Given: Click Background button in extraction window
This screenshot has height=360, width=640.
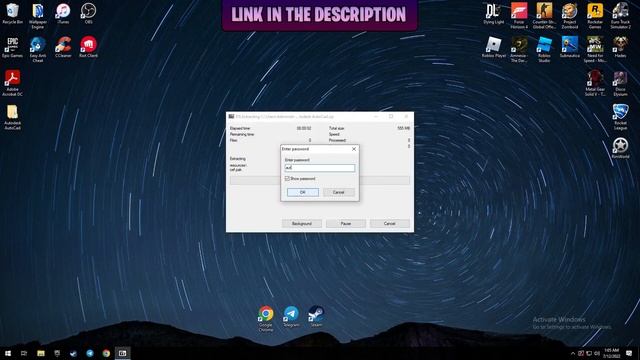Looking at the screenshot, I should pos(302,224).
